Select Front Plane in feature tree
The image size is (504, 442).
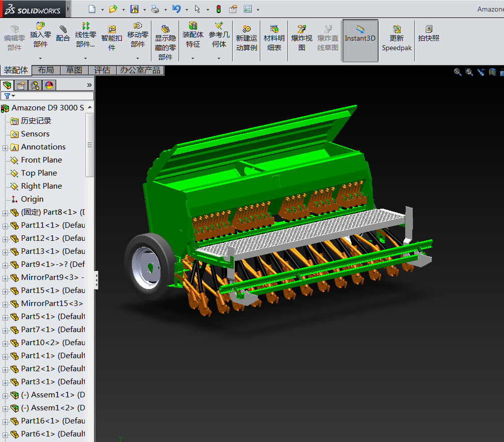pos(41,160)
